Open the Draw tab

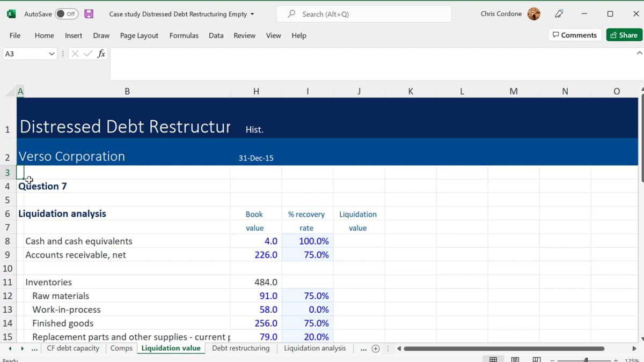point(101,35)
